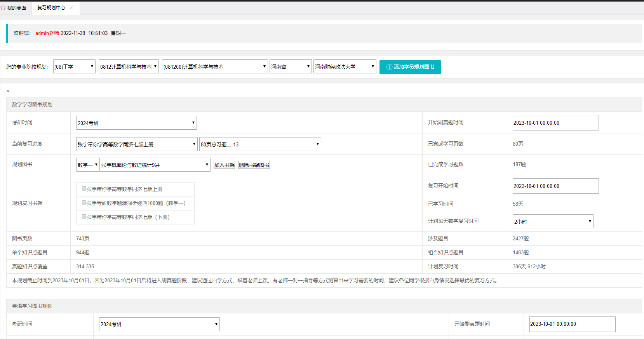Open the 河南财经政法大学 school dropdown
Screen dimensions: 644x339
click(x=345, y=66)
